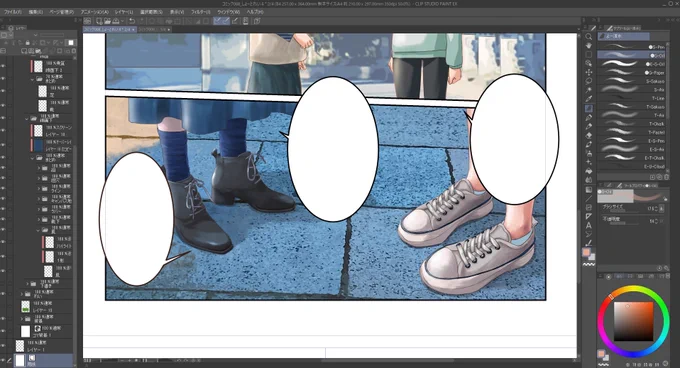Hide the 線画下 3 multiply layer
Viewport: 680px width, 368px height.
pyautogui.click(x=3, y=66)
